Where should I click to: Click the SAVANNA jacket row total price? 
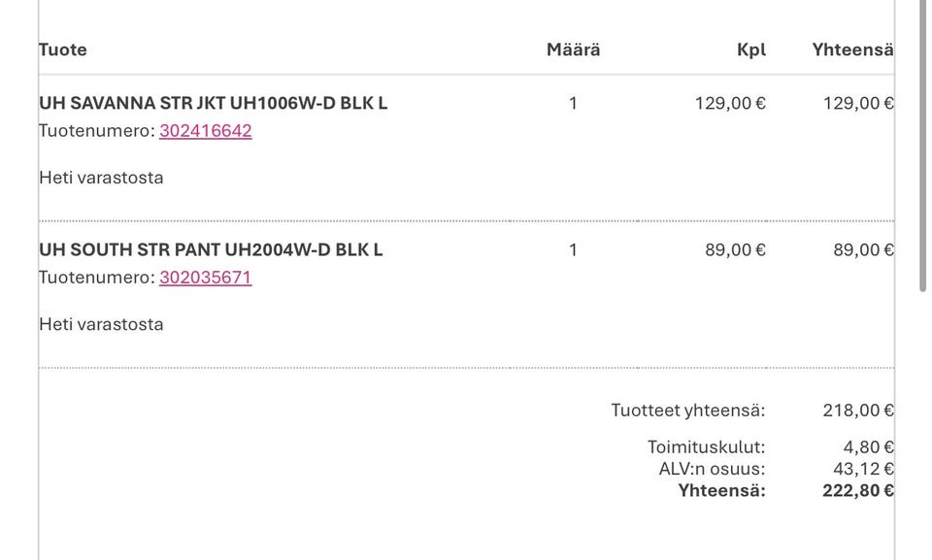point(858,103)
